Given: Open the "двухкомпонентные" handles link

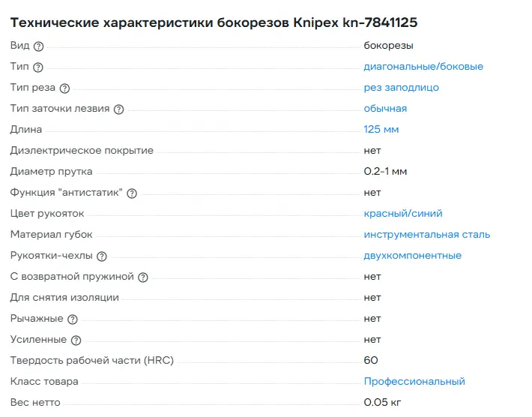Looking at the screenshot, I should (x=412, y=256).
